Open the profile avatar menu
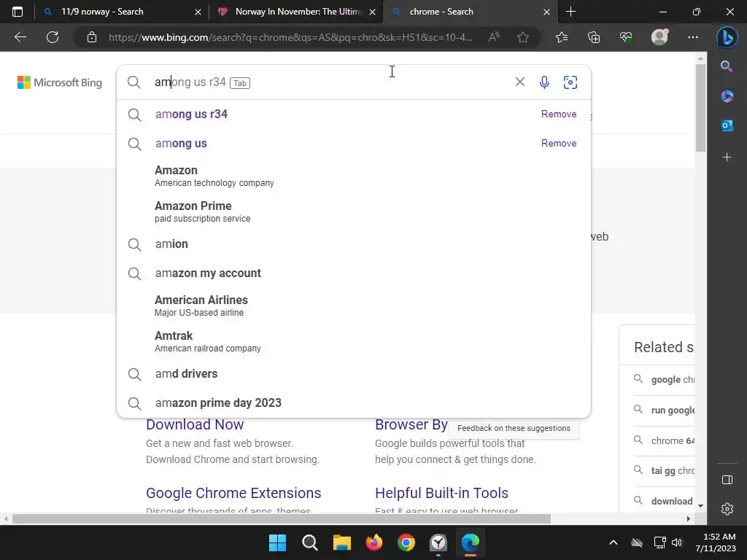Viewport: 747px width, 560px height. (659, 37)
